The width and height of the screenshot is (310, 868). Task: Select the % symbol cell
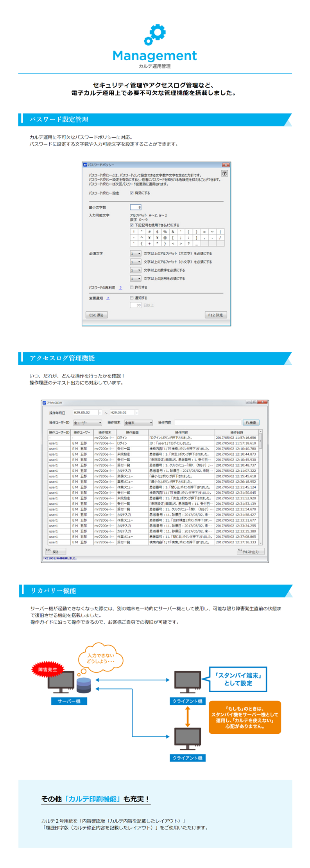coord(165,232)
